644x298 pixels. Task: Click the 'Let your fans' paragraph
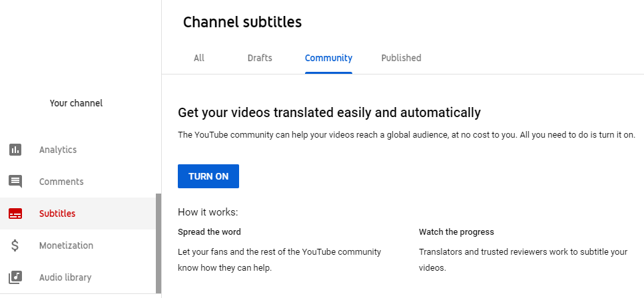[x=279, y=260]
